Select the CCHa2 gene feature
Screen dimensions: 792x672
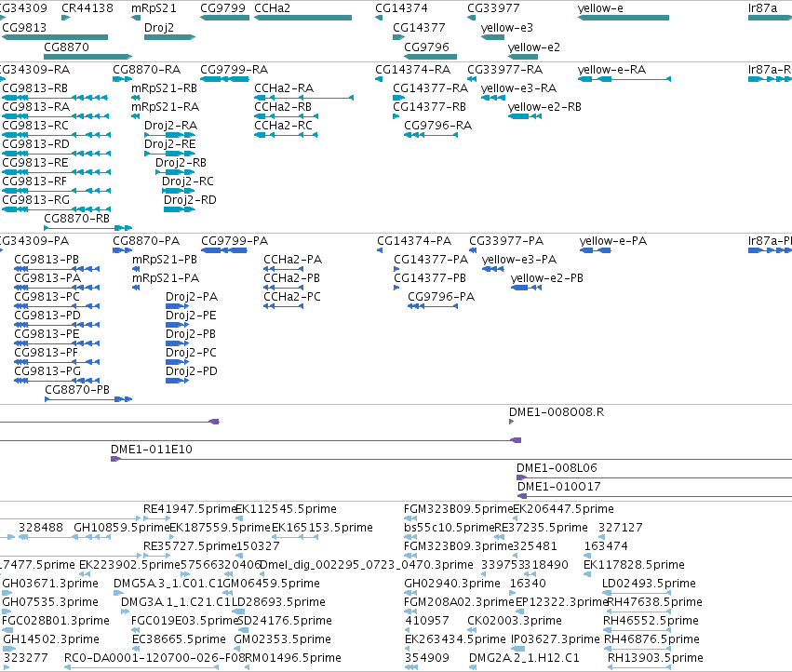[303, 18]
